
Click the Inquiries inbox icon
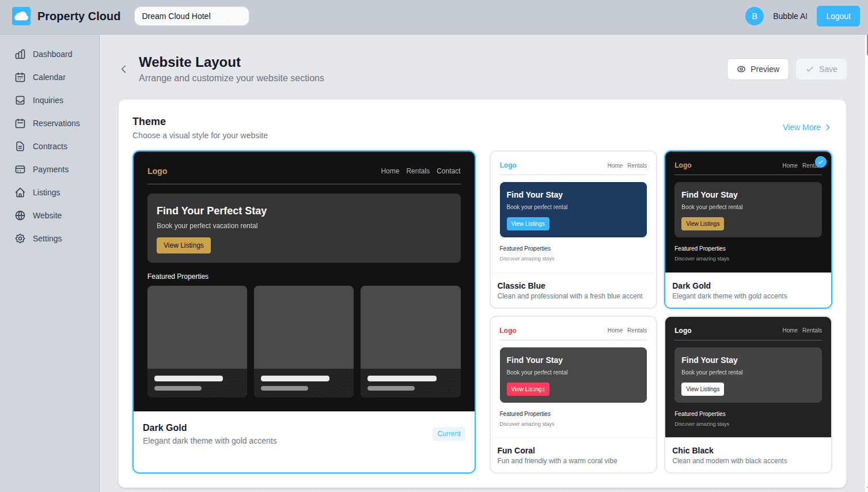point(20,100)
